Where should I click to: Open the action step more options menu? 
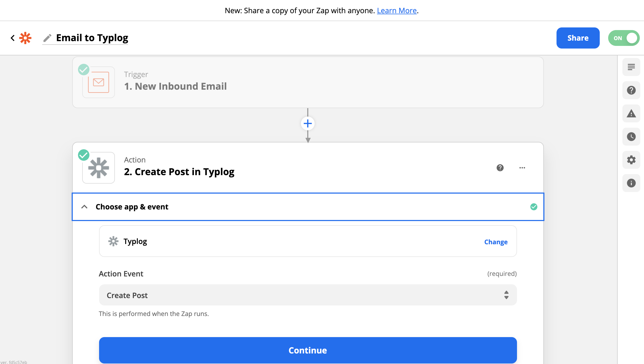click(522, 168)
